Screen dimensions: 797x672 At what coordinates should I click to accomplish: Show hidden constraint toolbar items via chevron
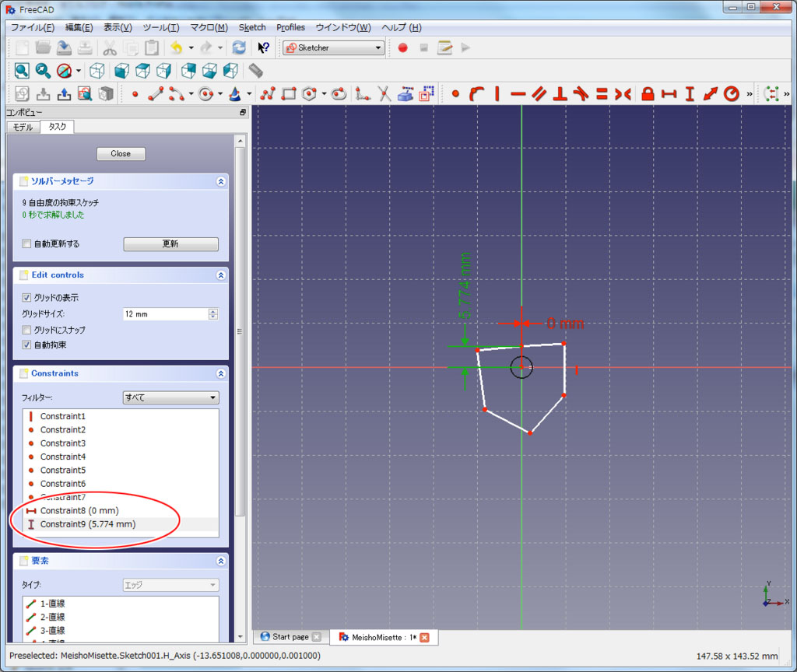coord(750,94)
